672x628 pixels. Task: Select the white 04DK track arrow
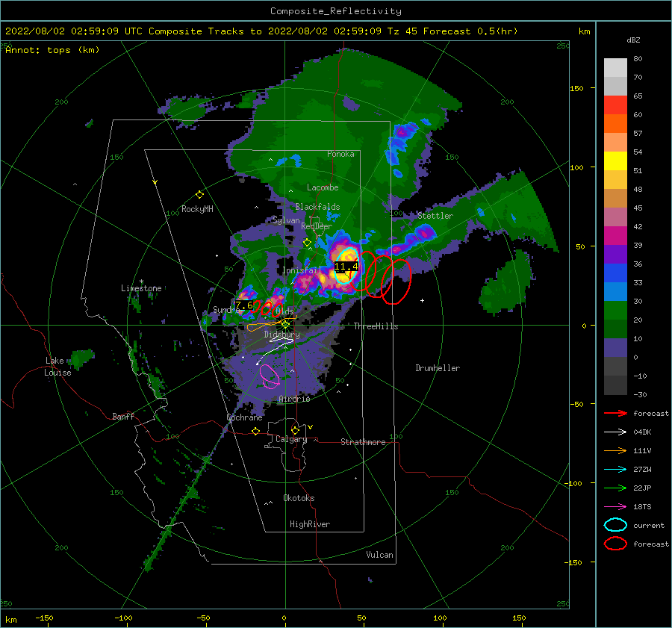pyautogui.click(x=615, y=432)
